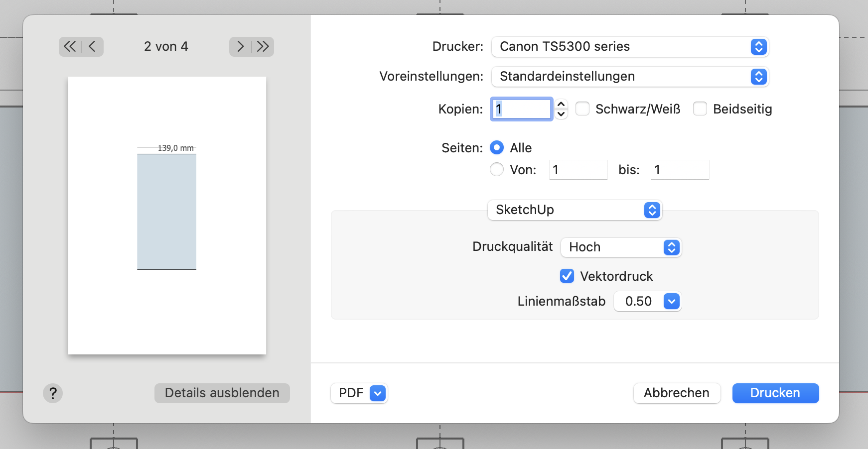Open the Voreinstellungen presets dropdown
868x449 pixels.
coord(630,77)
